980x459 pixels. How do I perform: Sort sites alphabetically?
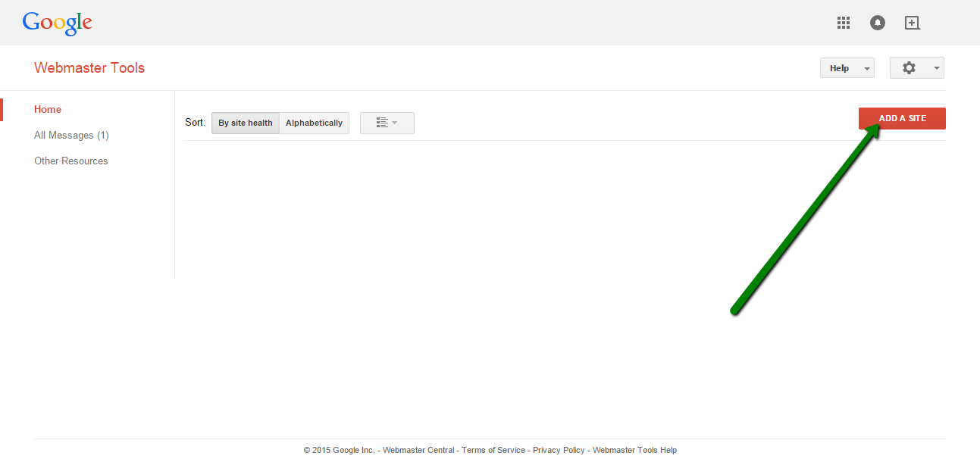point(314,123)
